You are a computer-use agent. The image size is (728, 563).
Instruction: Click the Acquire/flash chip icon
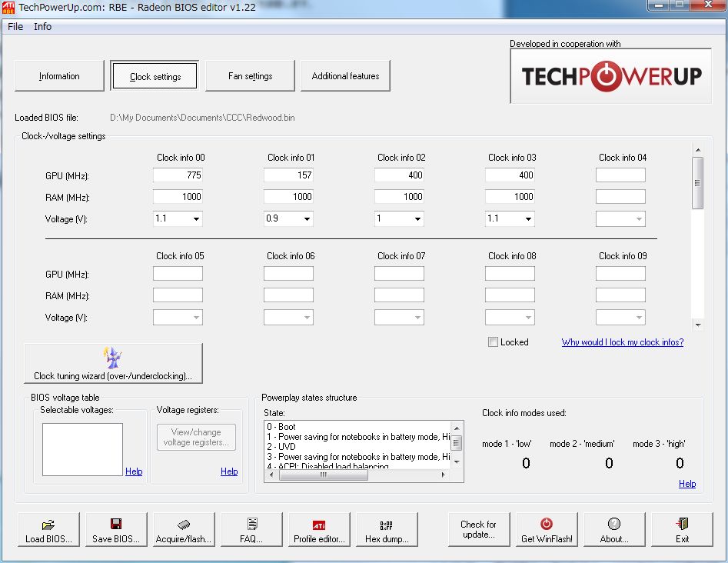[184, 525]
